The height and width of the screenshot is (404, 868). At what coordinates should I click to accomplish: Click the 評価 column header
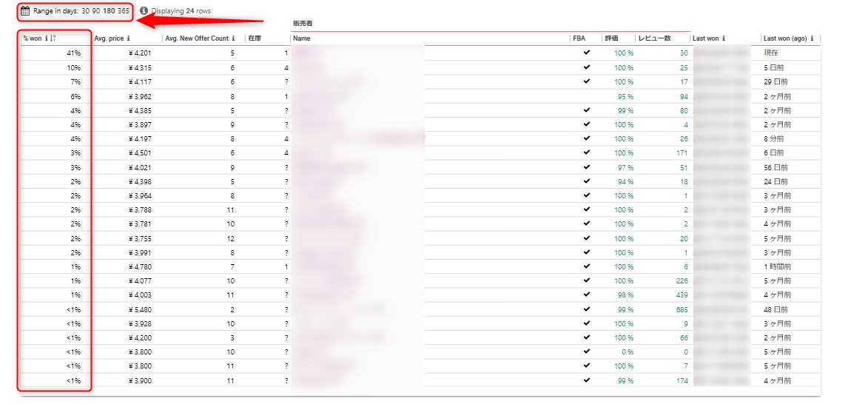(611, 38)
